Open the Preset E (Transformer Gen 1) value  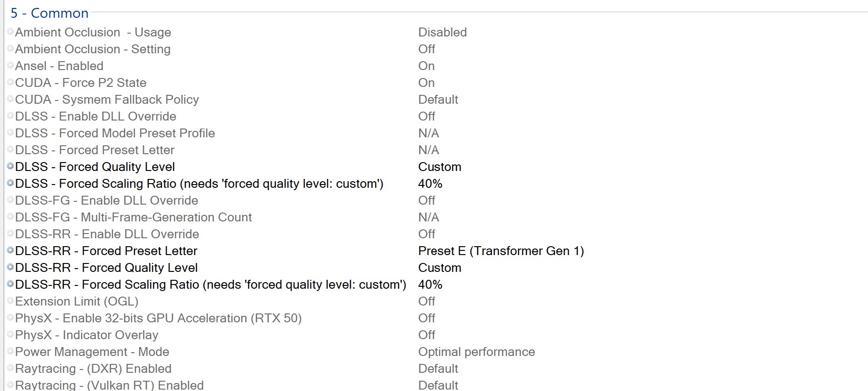click(x=501, y=251)
